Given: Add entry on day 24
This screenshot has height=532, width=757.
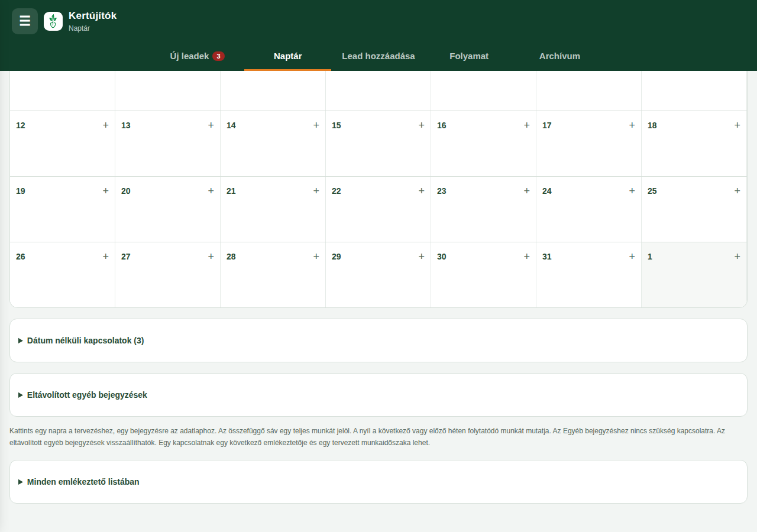Looking at the screenshot, I should point(632,191).
